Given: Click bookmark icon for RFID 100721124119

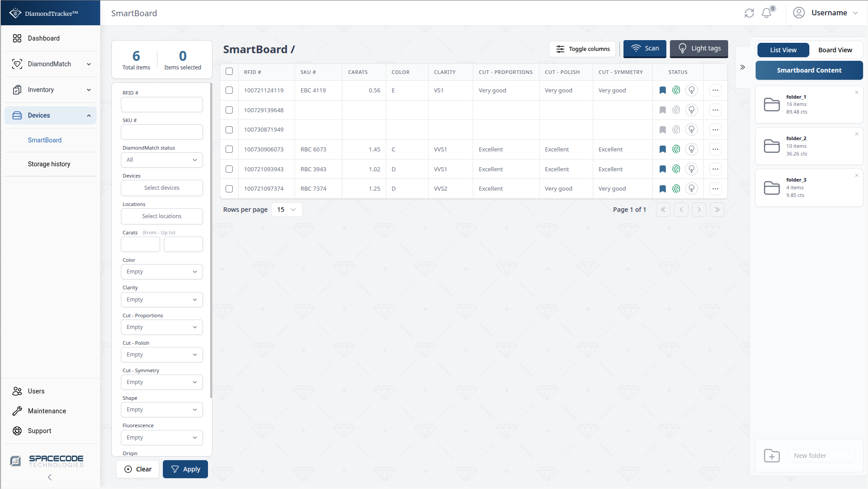Looking at the screenshot, I should point(662,90).
